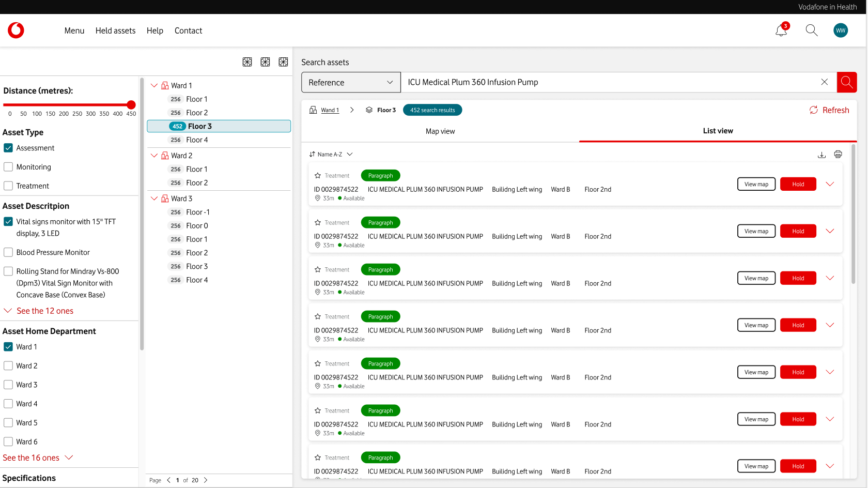868x488 pixels.
Task: Open the WW user avatar
Action: tap(840, 30)
